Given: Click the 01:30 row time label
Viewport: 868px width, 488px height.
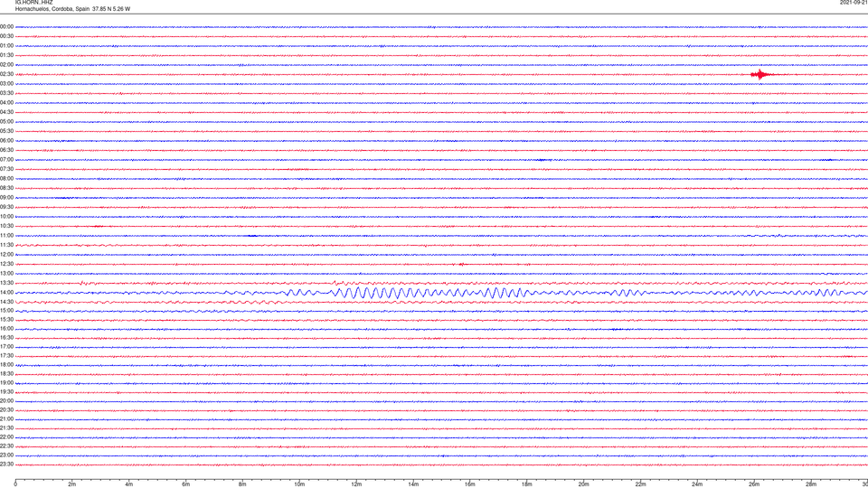Looking at the screenshot, I should pyautogui.click(x=6, y=55).
